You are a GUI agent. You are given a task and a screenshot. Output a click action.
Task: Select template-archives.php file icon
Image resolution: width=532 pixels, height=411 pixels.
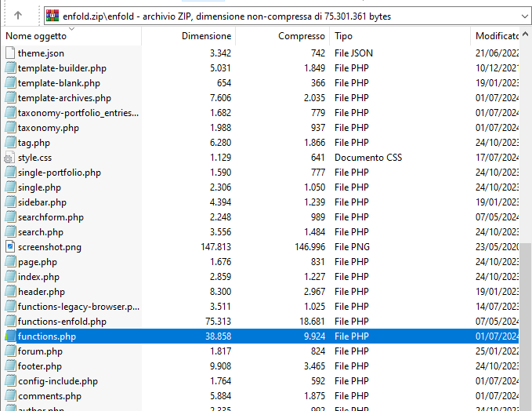coord(10,98)
